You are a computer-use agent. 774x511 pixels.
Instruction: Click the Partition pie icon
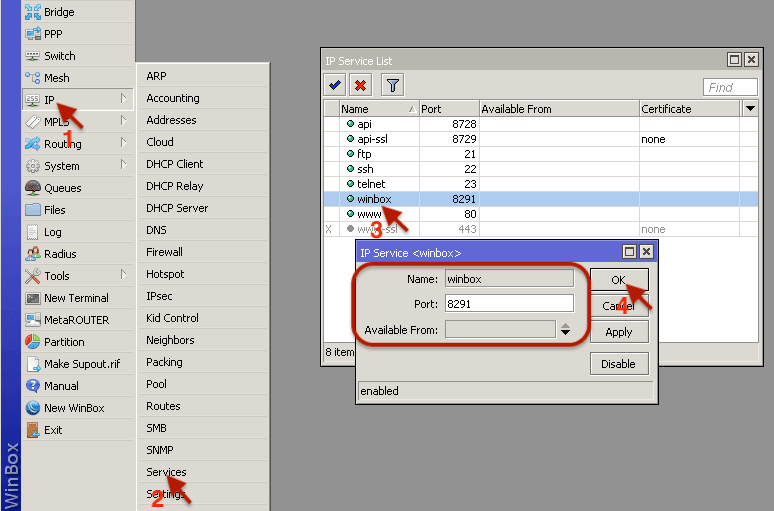coord(33,342)
